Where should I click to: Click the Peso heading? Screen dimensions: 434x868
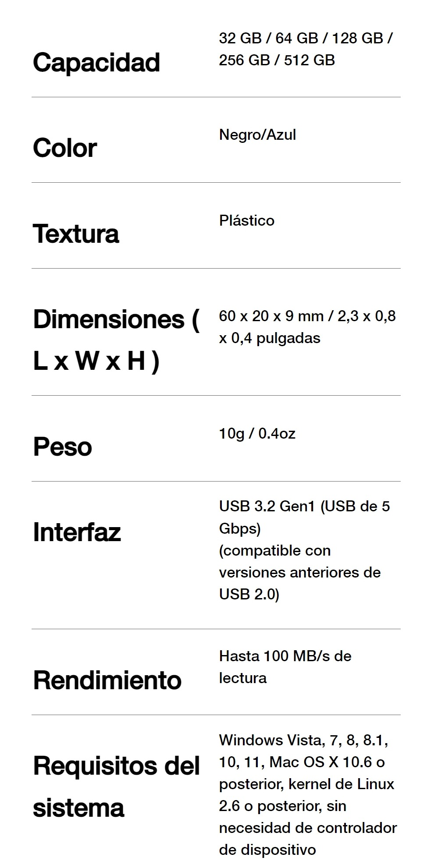(63, 447)
